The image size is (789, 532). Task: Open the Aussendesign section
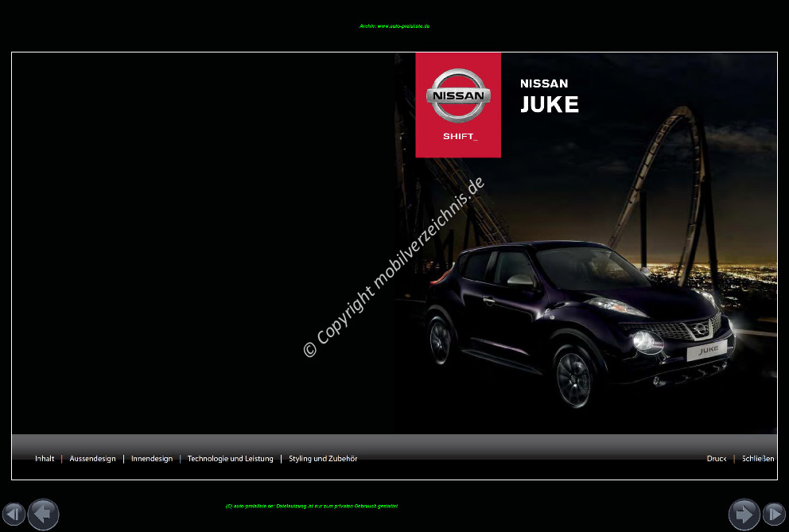tap(92, 459)
